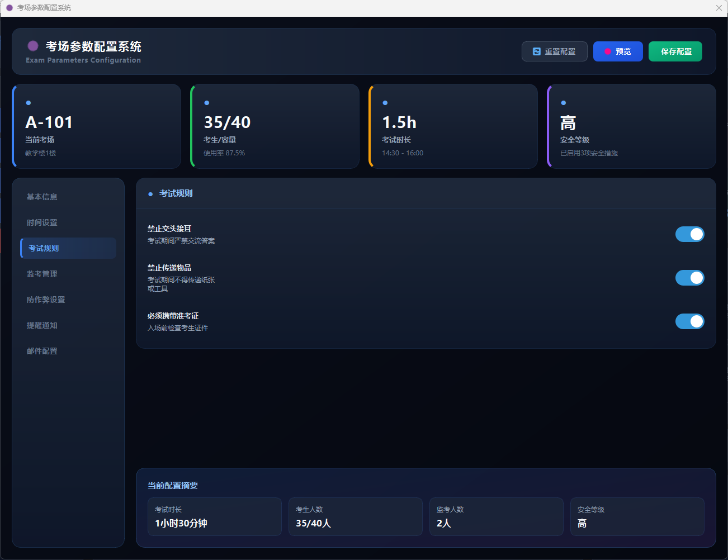Click the 考试时长 summary tile
728x560 pixels.
tap(214, 517)
